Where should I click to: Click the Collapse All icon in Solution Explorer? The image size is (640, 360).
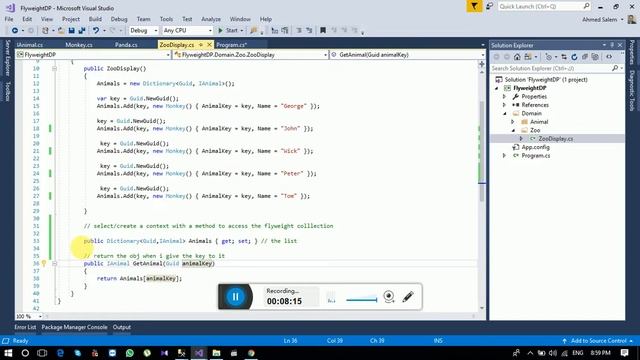tap(585, 57)
